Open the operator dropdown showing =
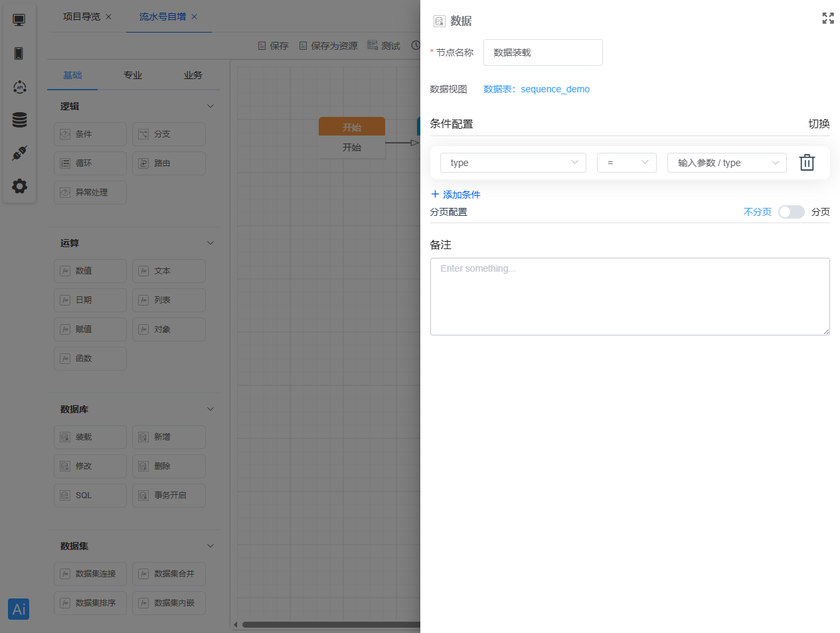 [626, 162]
